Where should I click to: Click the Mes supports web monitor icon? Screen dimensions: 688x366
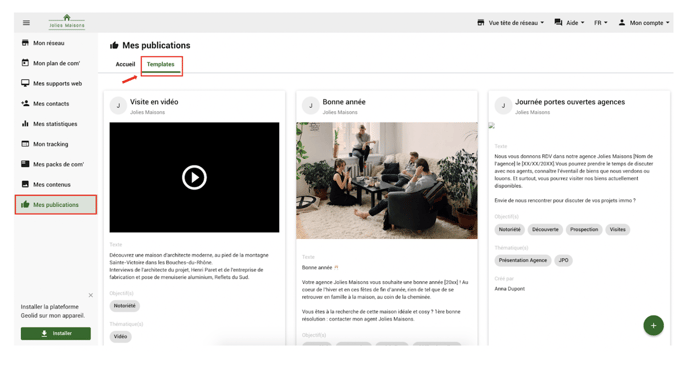click(x=25, y=83)
